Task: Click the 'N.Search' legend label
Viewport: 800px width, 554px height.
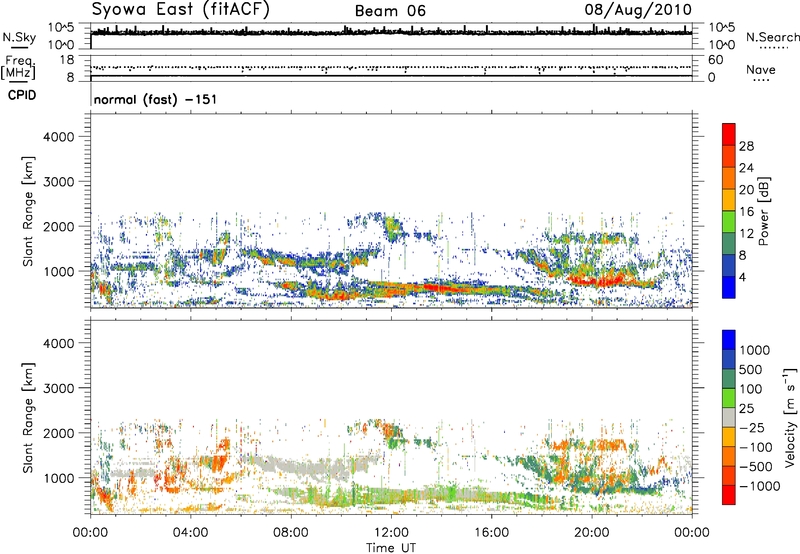Action: pyautogui.click(x=772, y=37)
